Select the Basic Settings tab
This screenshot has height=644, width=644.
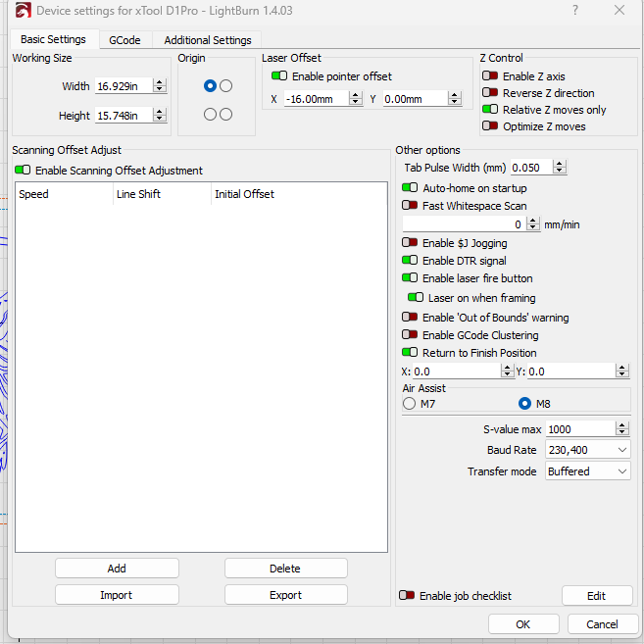pyautogui.click(x=54, y=39)
